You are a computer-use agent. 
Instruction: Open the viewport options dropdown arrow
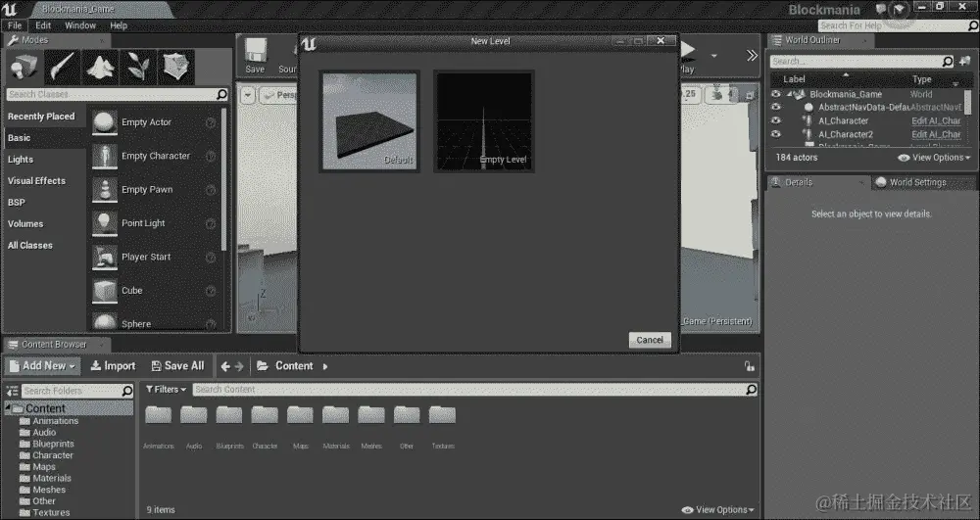click(248, 95)
